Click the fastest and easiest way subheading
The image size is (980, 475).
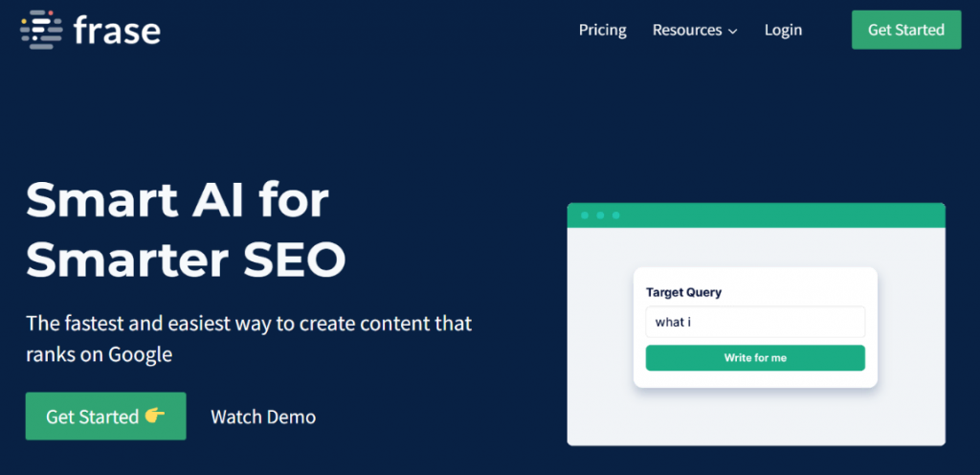click(x=249, y=338)
